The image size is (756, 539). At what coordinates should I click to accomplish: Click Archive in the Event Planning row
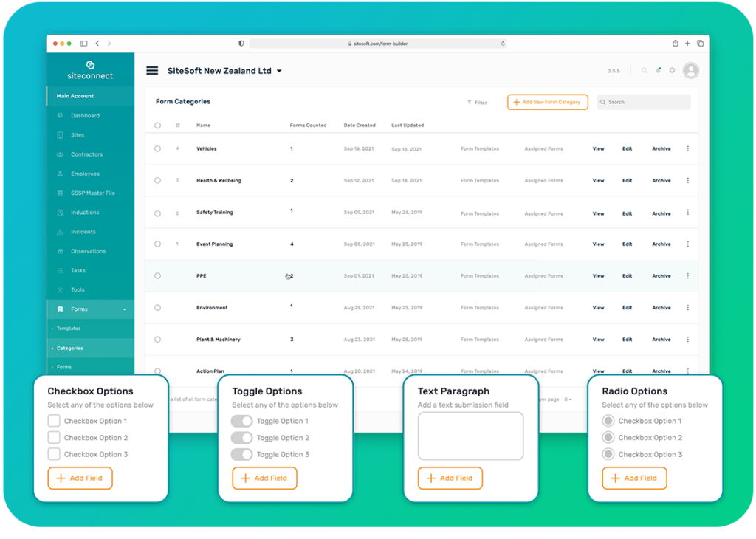661,244
